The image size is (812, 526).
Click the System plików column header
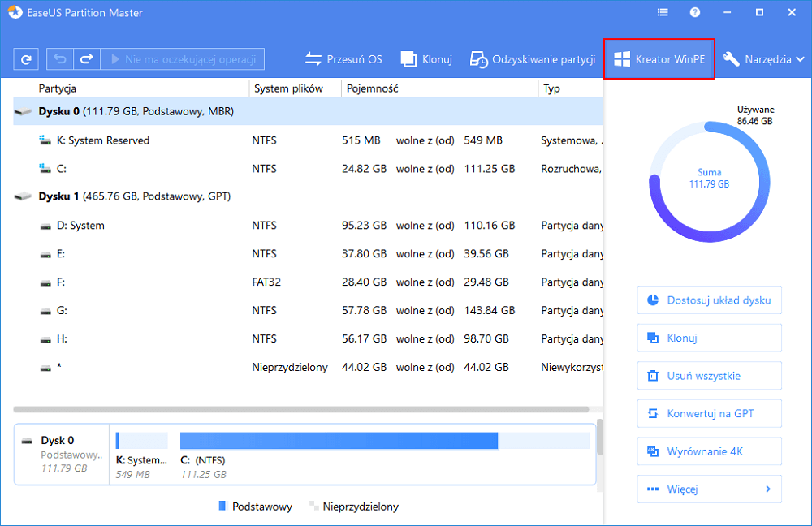point(288,88)
